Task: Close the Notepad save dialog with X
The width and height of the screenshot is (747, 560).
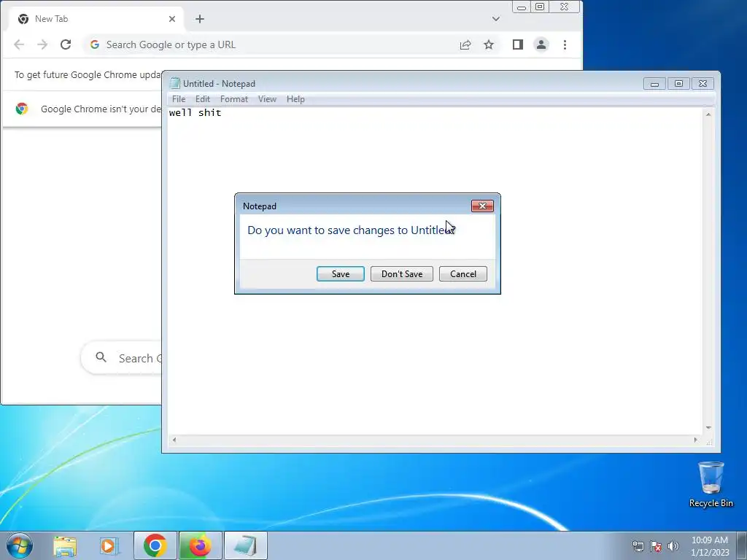Action: coord(482,206)
